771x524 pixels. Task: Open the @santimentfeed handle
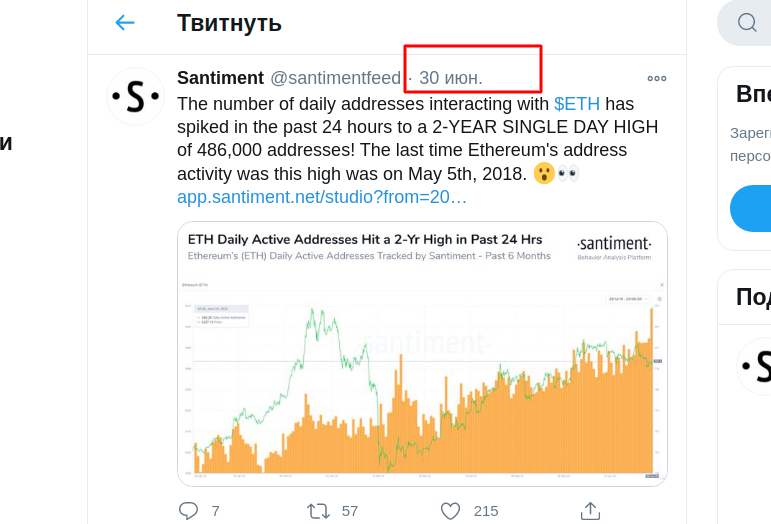coord(335,78)
